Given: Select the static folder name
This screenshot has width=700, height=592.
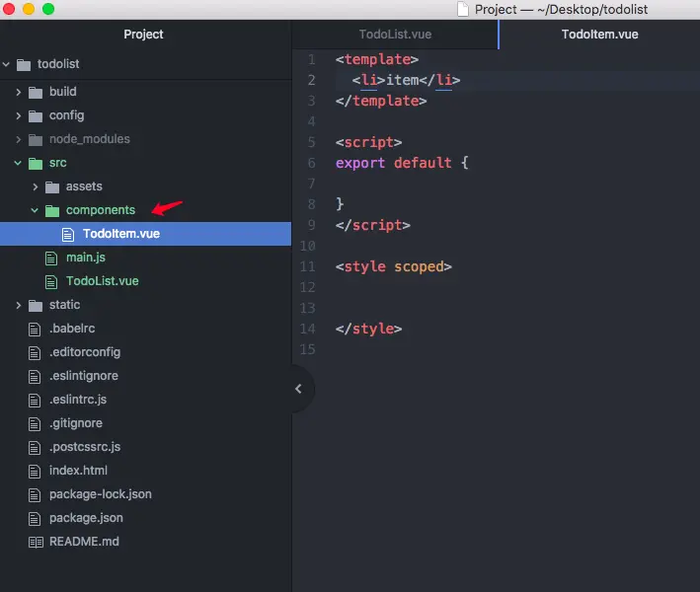Looking at the screenshot, I should 64,305.
